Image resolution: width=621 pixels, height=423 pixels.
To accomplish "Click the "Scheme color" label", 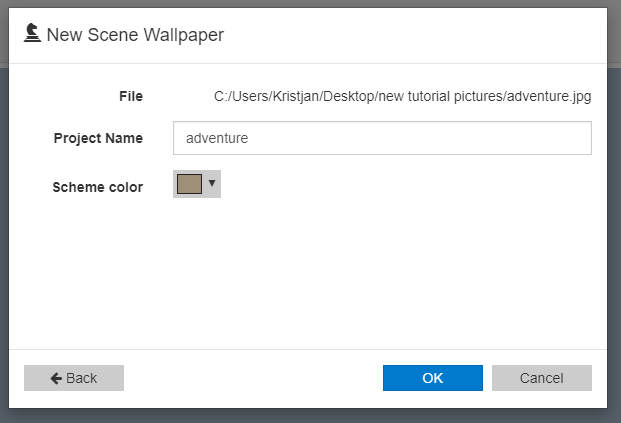I will (97, 187).
